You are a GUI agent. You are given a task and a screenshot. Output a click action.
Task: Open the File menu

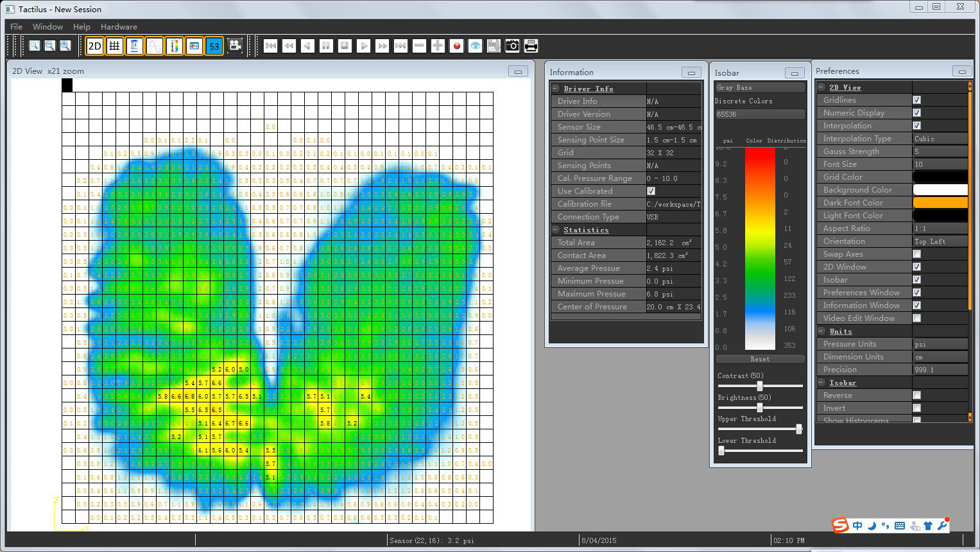coord(17,27)
